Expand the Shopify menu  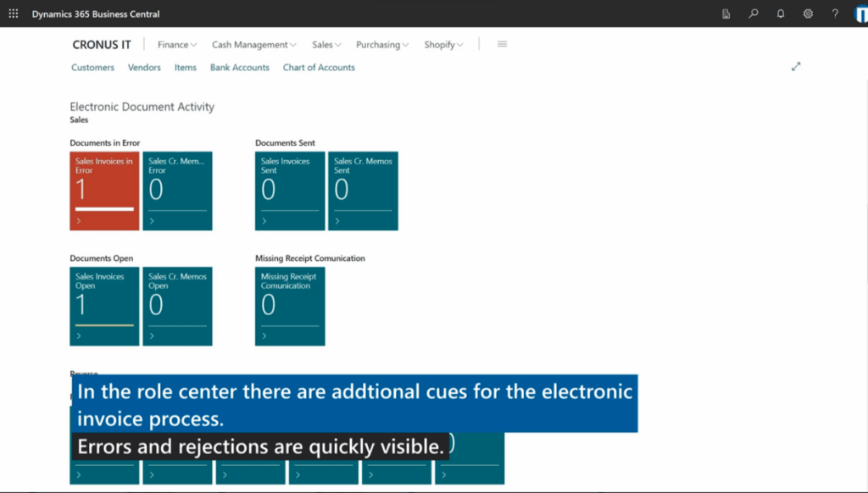point(443,45)
